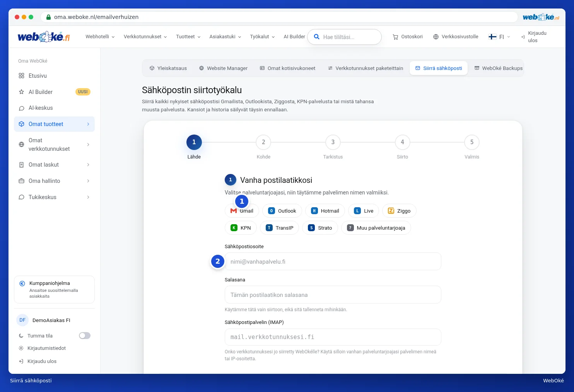Click the Finnish flag icon

(492, 37)
